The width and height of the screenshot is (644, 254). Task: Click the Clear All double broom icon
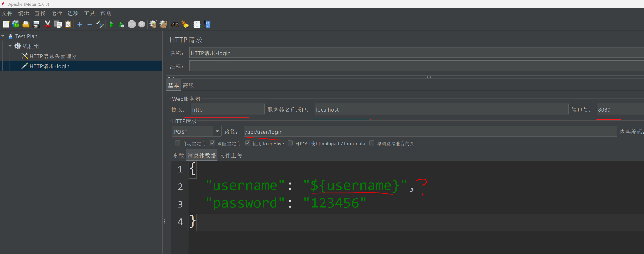coord(164,24)
